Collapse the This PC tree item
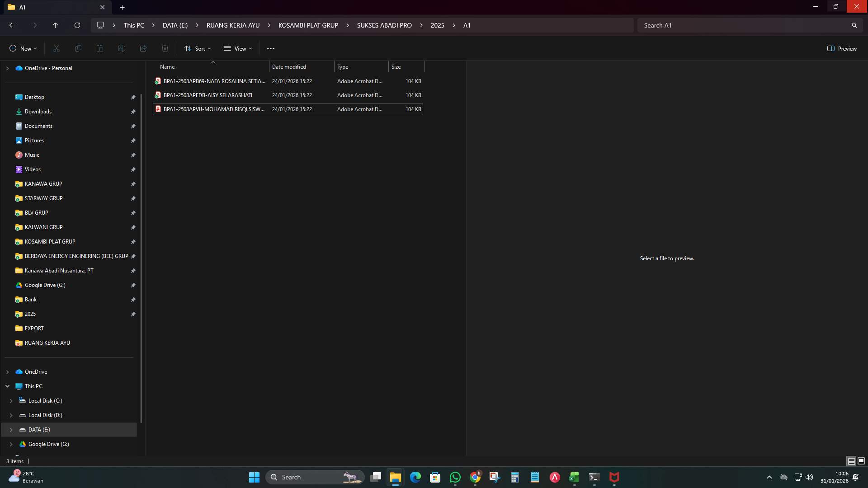Screen dimensions: 868x488 point(7,386)
